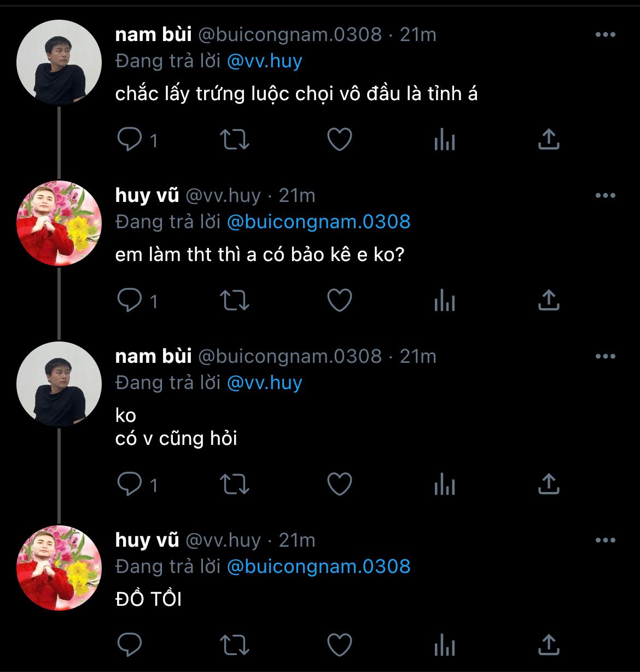This screenshot has width=640, height=672.
Task: Reply to the "có v cũng hỏi" tweet
Action: pyautogui.click(x=130, y=484)
